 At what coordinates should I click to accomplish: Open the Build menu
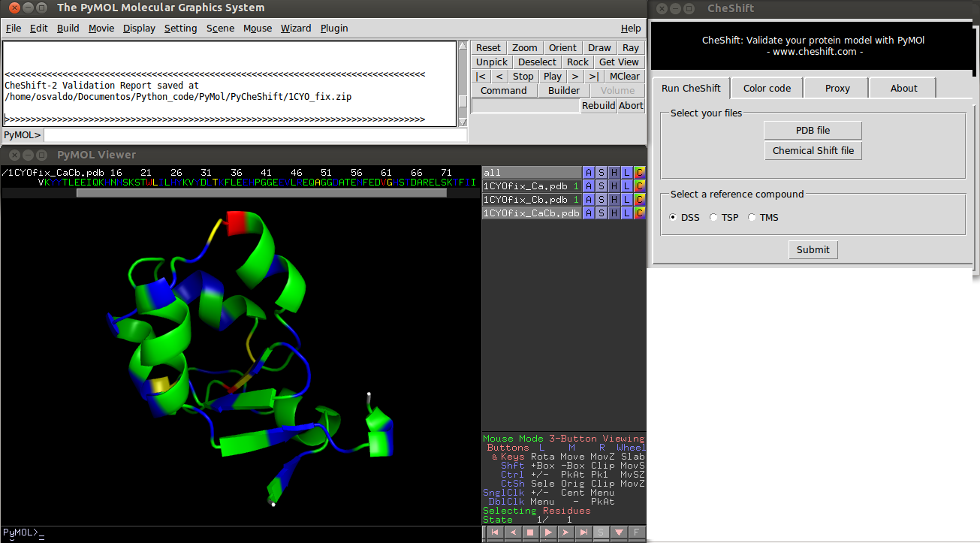pos(68,29)
